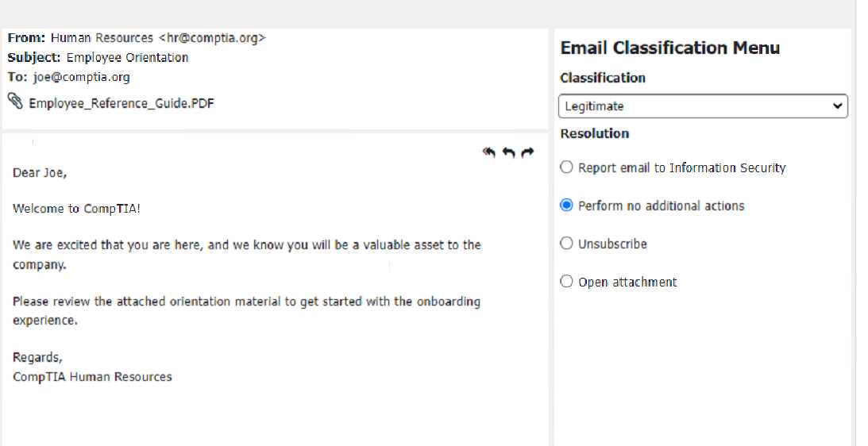
Task: Click the Classification field label
Action: tap(602, 78)
